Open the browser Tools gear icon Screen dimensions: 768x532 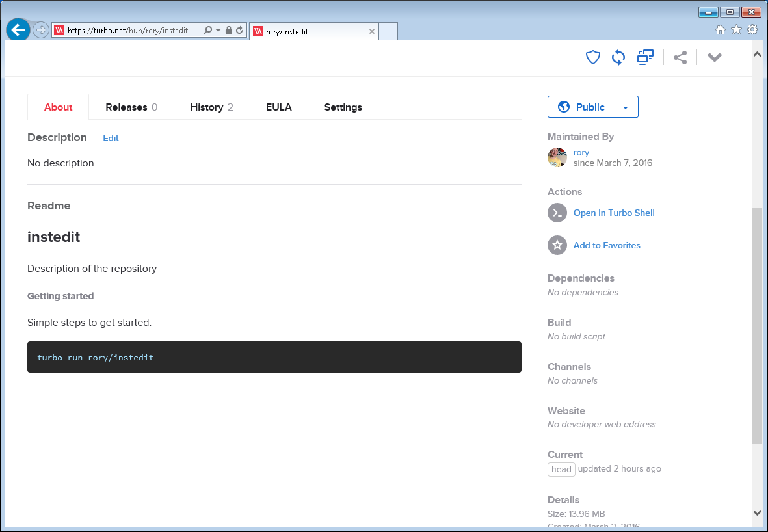(752, 30)
